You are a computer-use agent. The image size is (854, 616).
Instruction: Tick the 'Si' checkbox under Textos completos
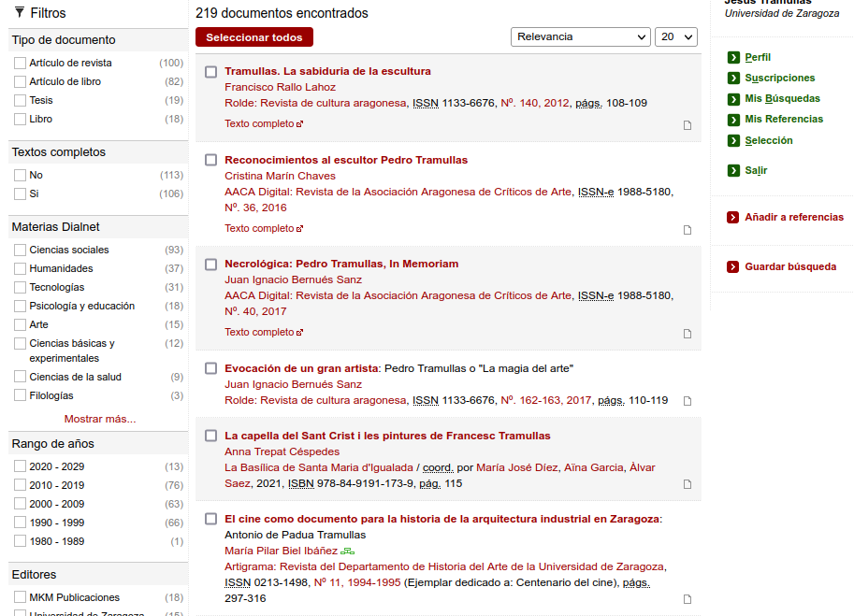[21, 193]
